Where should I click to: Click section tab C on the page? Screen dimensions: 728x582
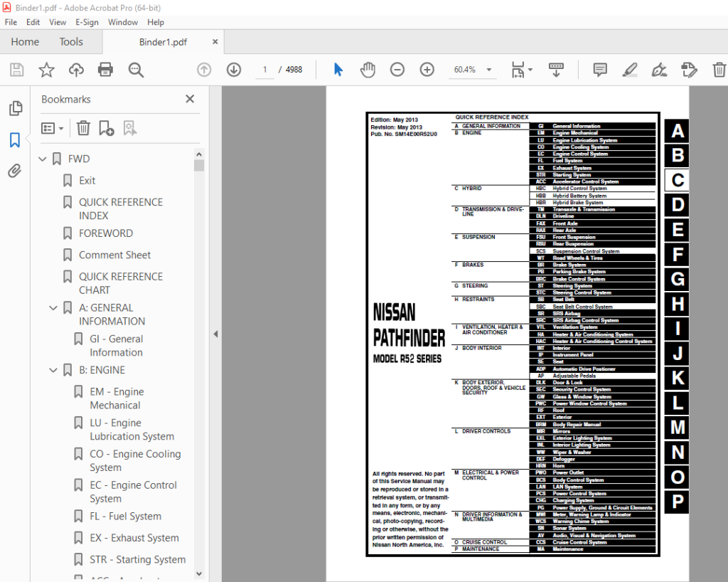click(x=678, y=180)
